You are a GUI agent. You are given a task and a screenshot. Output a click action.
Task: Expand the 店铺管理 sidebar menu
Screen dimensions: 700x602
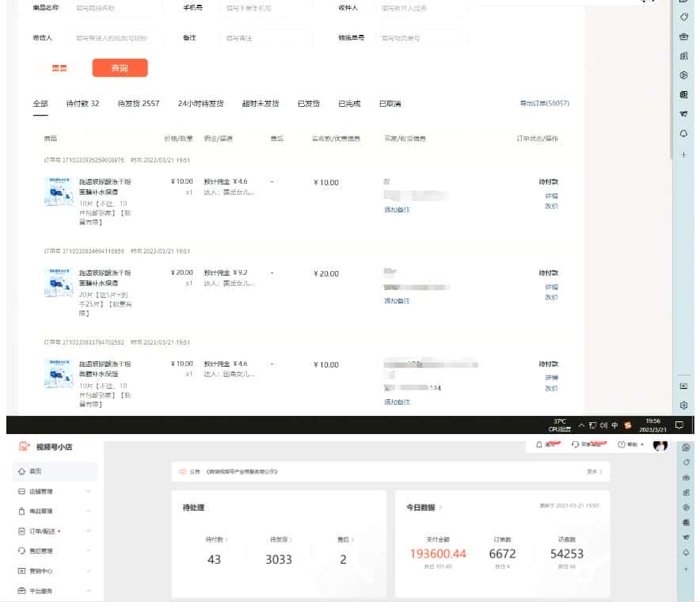point(88,491)
